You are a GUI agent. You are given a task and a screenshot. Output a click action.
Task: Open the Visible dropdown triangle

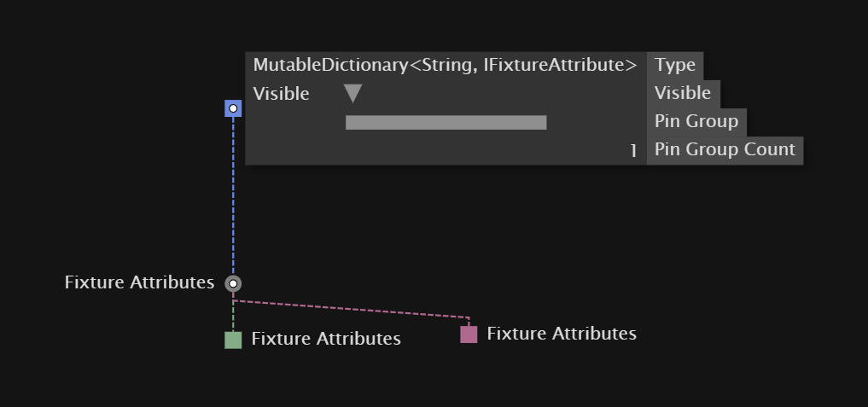click(x=352, y=94)
